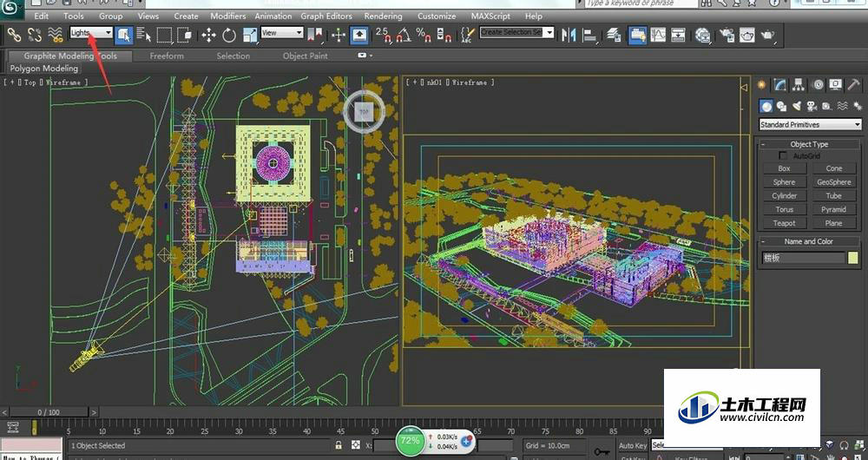Click the Plane primitive button

[x=833, y=223]
